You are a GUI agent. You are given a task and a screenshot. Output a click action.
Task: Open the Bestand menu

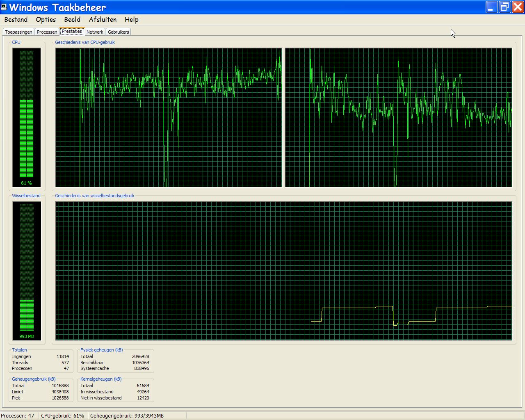pyautogui.click(x=16, y=19)
